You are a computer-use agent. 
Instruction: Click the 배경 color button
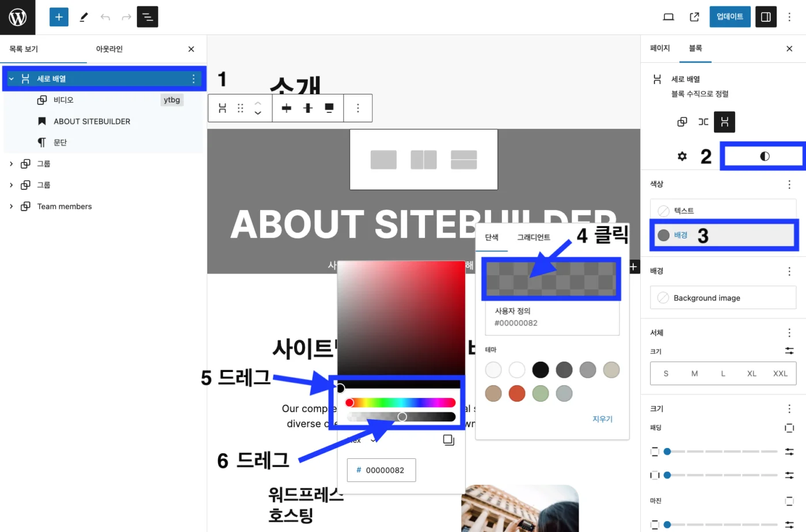point(723,235)
